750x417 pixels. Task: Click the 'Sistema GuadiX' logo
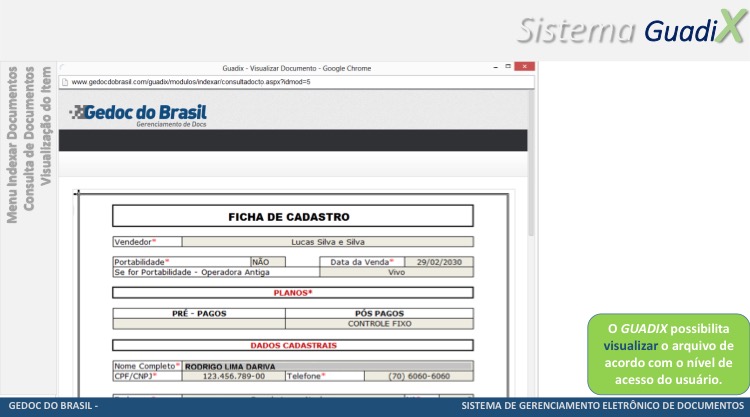[x=632, y=28]
